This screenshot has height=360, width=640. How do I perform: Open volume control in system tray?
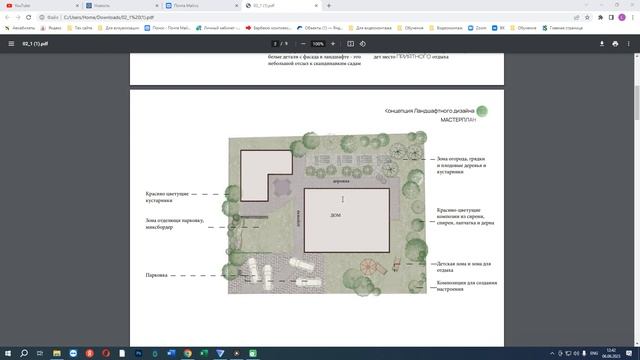(576, 353)
